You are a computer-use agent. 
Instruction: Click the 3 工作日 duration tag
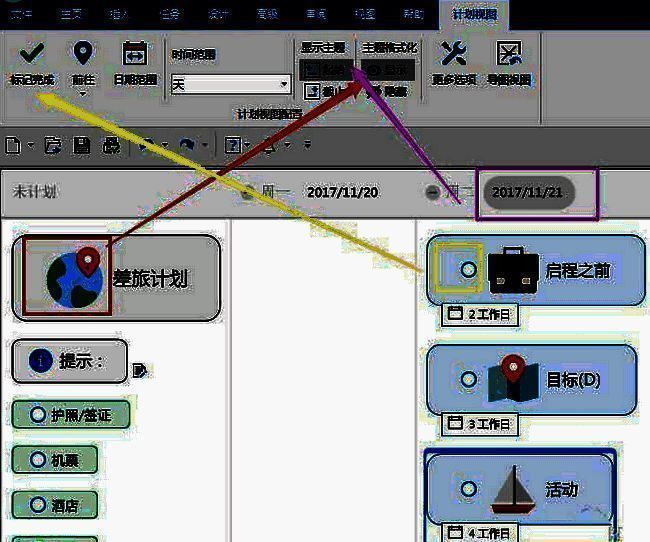point(479,423)
